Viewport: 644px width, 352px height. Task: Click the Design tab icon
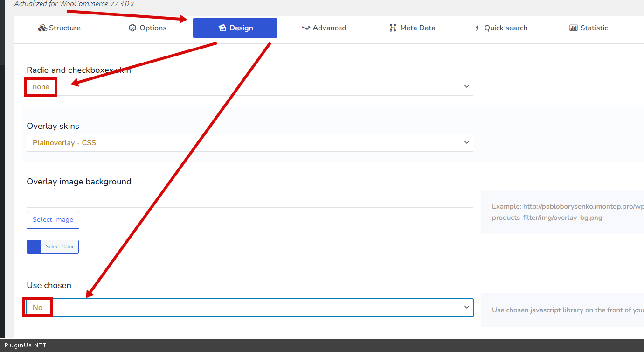point(222,28)
